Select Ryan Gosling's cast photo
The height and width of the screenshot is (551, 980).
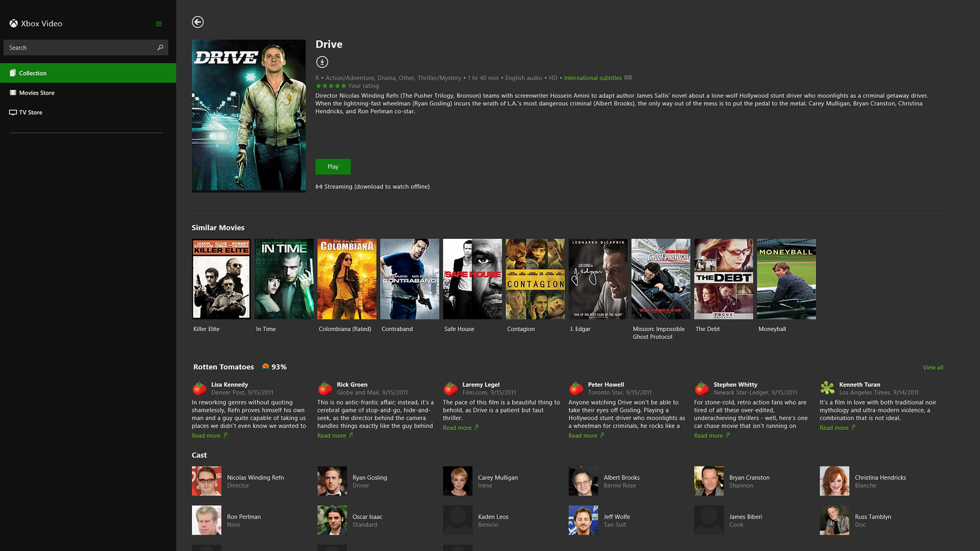[x=332, y=481]
